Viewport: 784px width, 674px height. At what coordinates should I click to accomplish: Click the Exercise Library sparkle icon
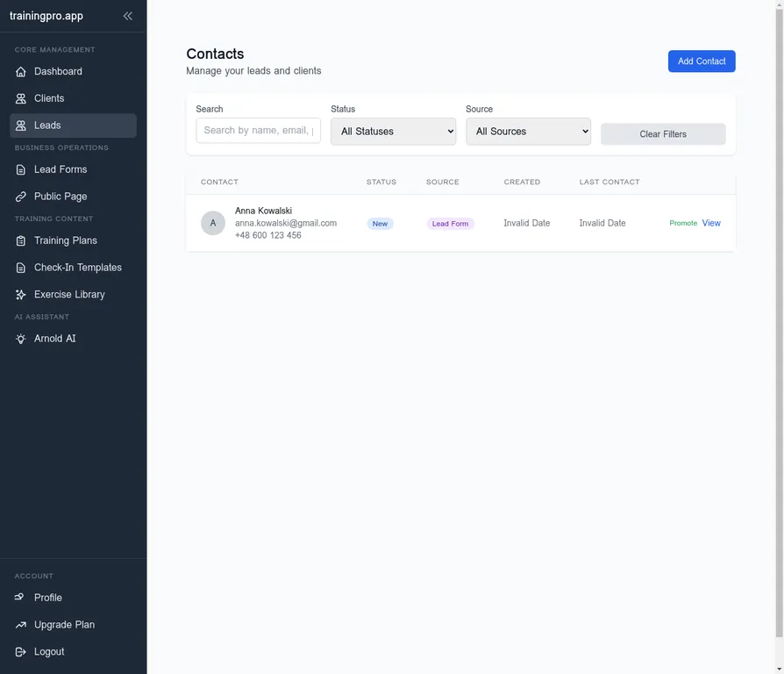21,295
